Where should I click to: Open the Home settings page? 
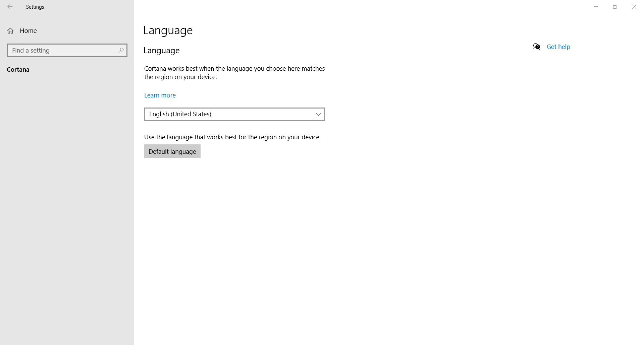(x=67, y=31)
